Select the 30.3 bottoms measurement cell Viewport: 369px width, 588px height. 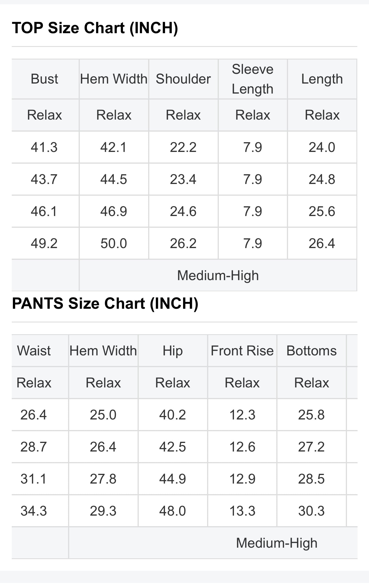tap(312, 511)
